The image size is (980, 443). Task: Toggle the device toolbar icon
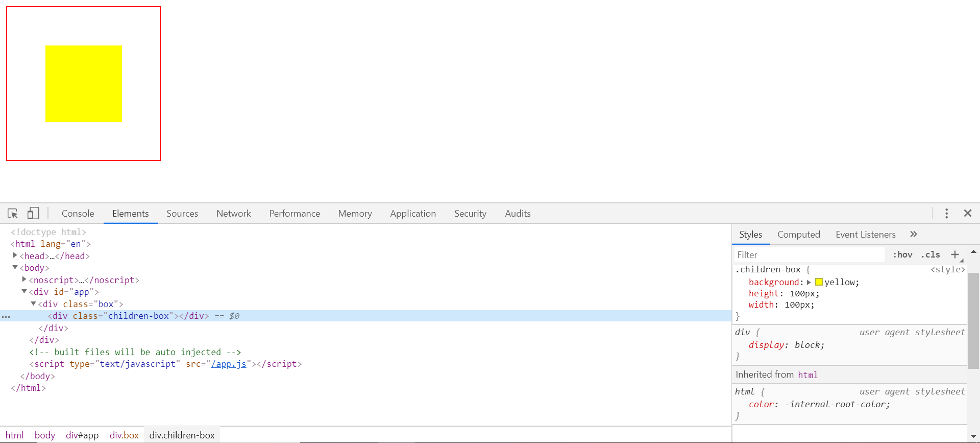(33, 213)
